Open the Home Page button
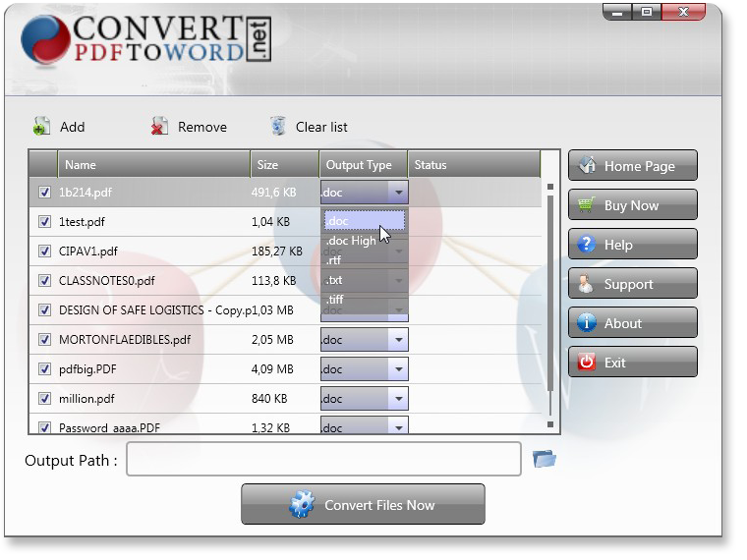Image resolution: width=747 pixels, height=560 pixels. [x=633, y=165]
